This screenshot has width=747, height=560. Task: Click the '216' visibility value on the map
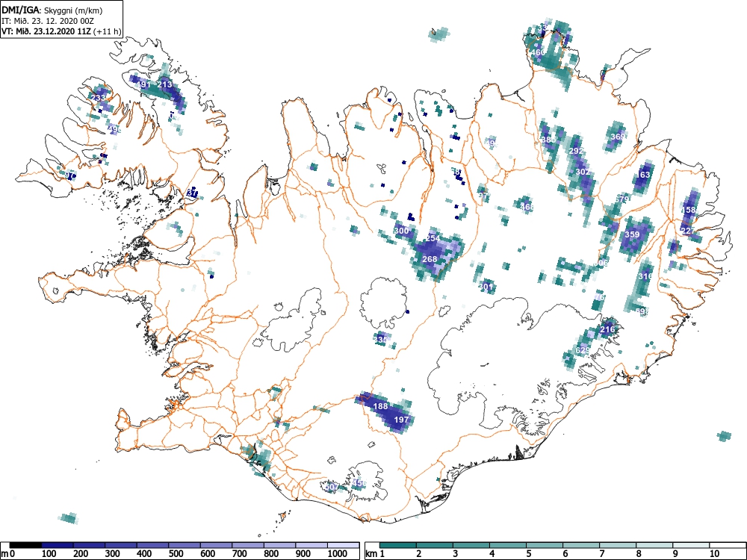(x=607, y=329)
